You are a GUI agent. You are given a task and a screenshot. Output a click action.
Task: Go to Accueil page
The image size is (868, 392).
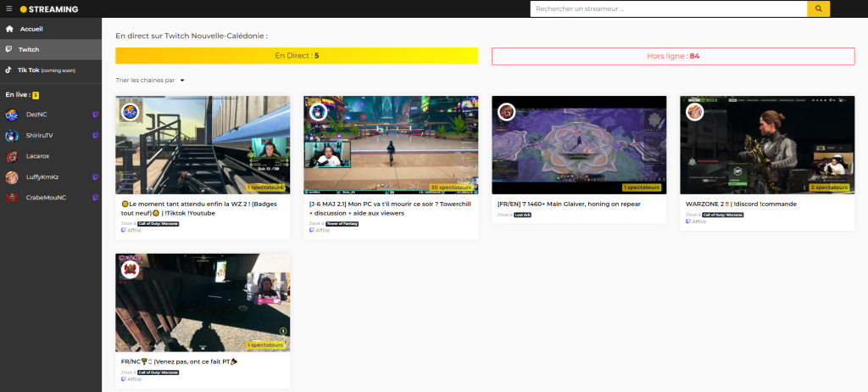click(x=51, y=29)
